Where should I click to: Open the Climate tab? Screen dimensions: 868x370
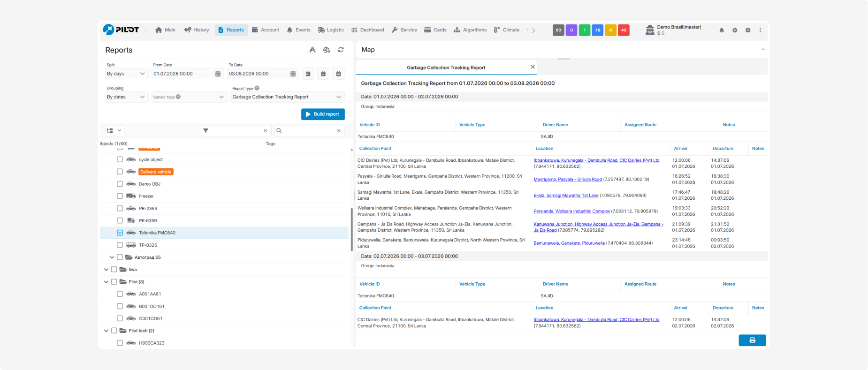tap(506, 30)
